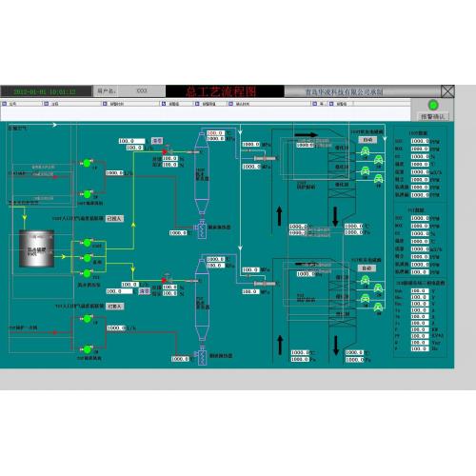Click the upper 清零 reset button

click(x=157, y=141)
